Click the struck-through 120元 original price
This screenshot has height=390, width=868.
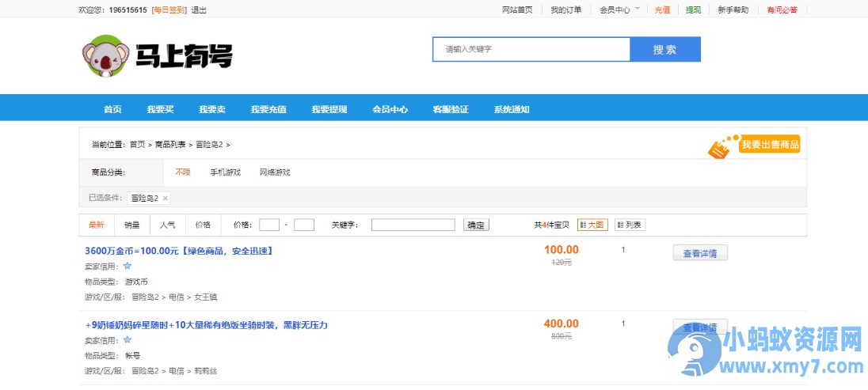click(562, 263)
